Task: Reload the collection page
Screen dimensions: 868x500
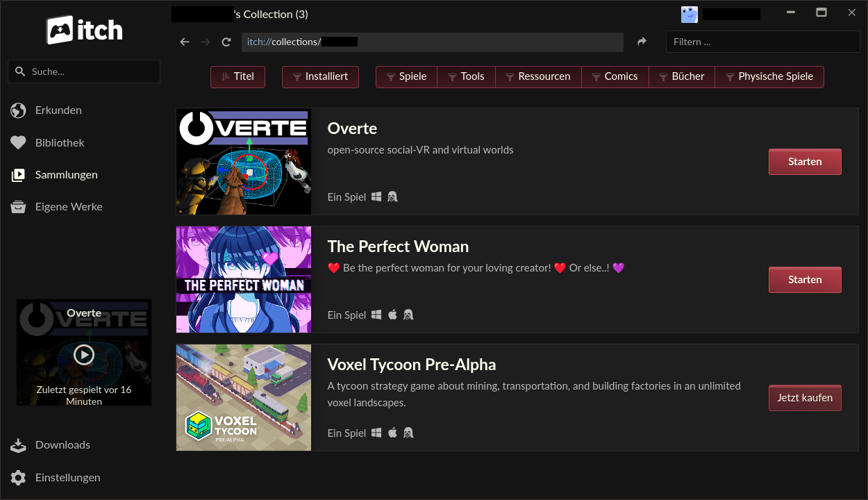Action: [226, 42]
